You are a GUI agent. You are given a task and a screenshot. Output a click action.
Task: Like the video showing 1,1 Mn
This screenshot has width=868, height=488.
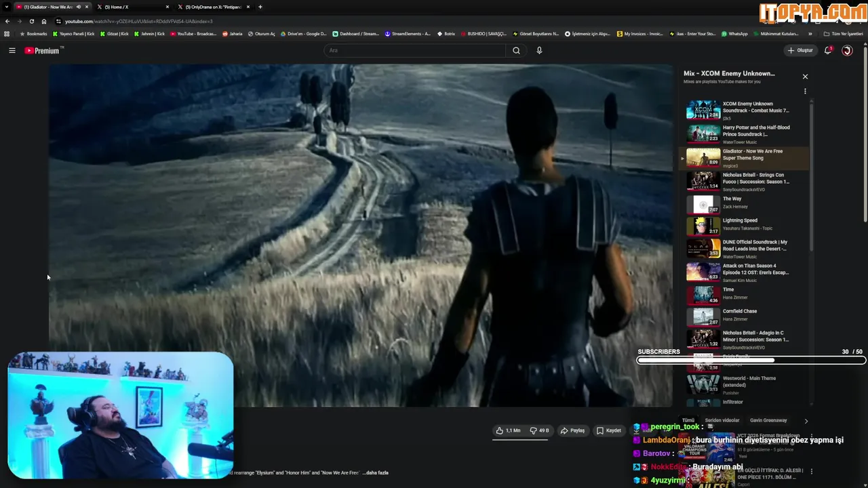(x=508, y=430)
